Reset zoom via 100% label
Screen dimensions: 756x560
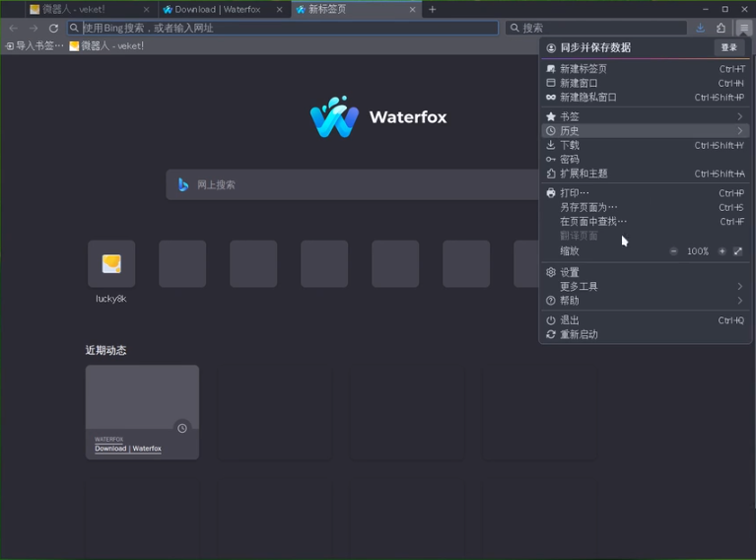click(x=698, y=251)
